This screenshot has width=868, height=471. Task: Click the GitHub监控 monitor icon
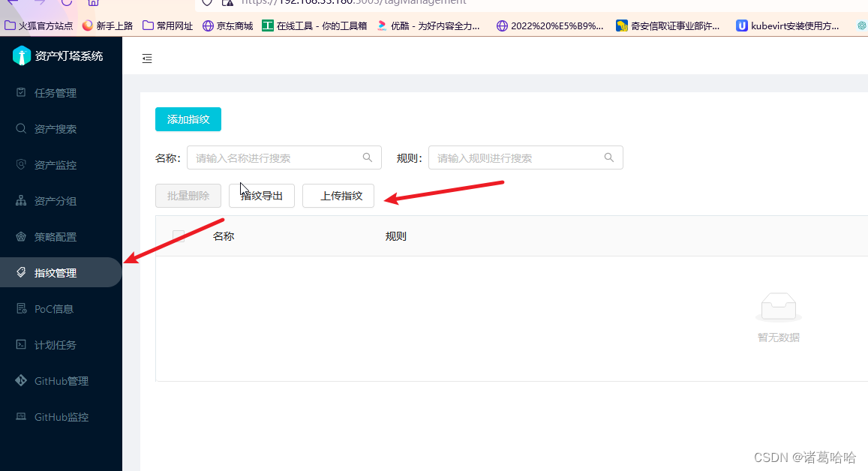(x=21, y=416)
